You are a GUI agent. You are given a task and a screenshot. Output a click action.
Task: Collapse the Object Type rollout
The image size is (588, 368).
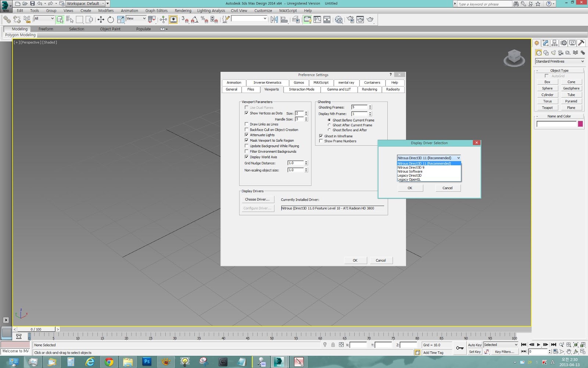(x=559, y=70)
